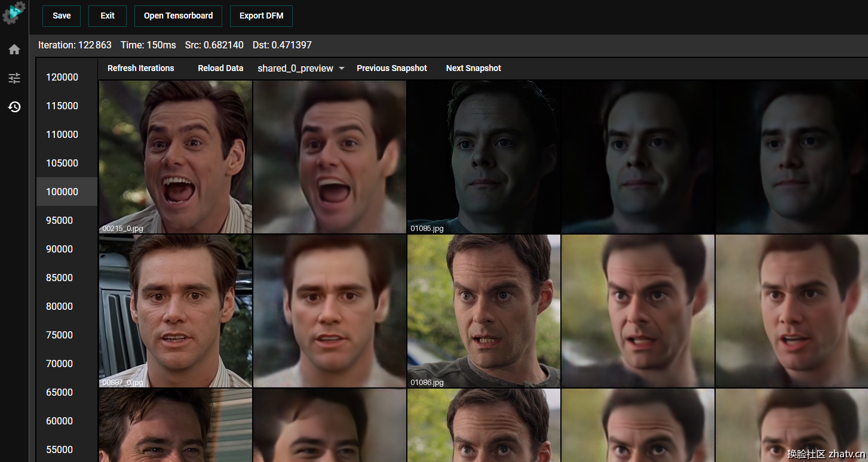Click the 00887_0.jpg source thumbnail

pyautogui.click(x=176, y=311)
